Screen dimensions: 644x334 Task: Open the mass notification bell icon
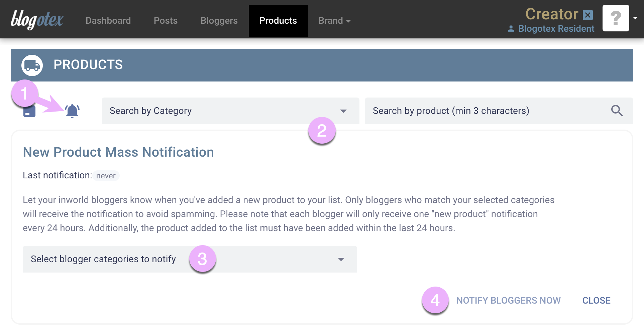coord(72,111)
